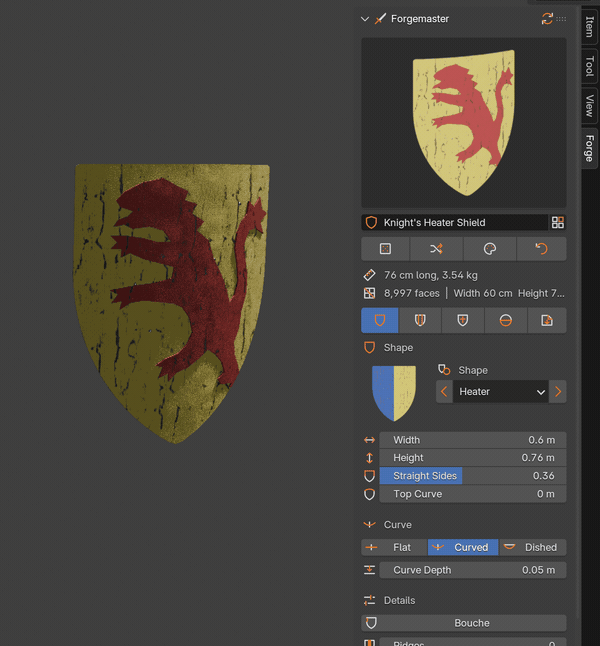The width and height of the screenshot is (600, 646).
Task: Select the shield emblem tab
Action: 463,320
